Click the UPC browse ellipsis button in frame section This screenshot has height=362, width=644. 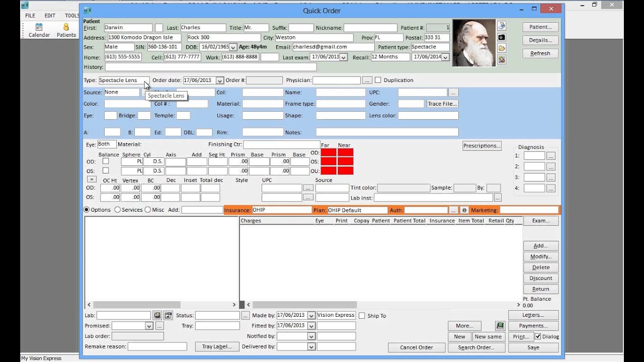(x=453, y=93)
